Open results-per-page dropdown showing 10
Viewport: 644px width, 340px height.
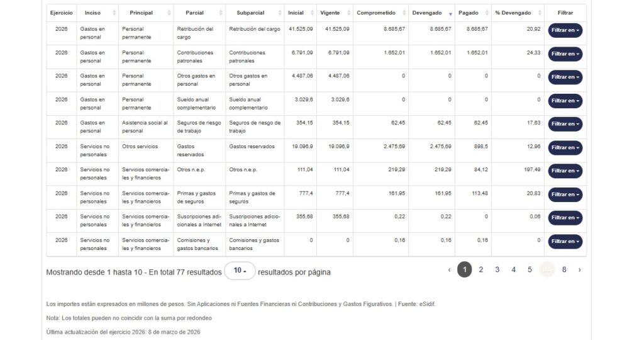click(240, 271)
